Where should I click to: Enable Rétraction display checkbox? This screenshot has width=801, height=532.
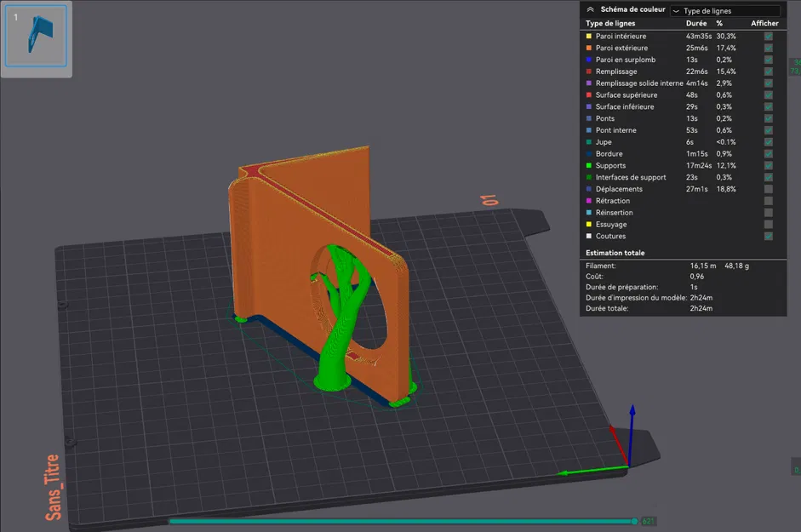769,201
